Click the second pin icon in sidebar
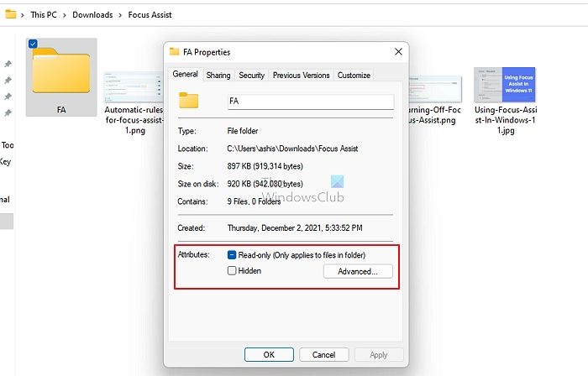Image resolution: width=588 pixels, height=376 pixels. [x=8, y=80]
